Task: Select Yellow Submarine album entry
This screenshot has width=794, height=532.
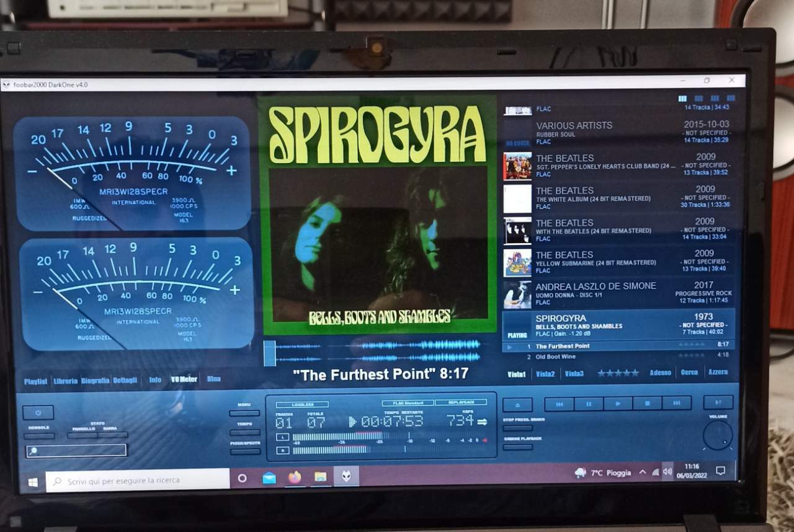Action: 618,262
